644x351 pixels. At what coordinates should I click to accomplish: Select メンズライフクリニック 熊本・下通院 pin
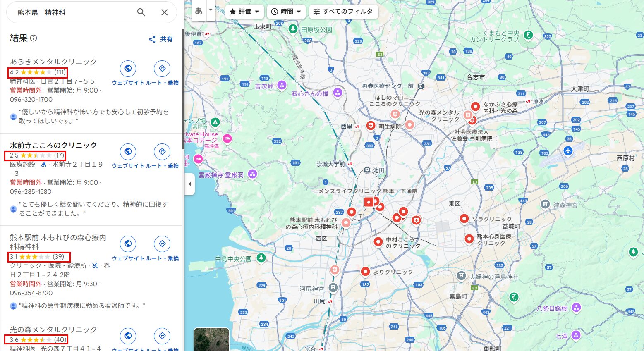(x=369, y=202)
